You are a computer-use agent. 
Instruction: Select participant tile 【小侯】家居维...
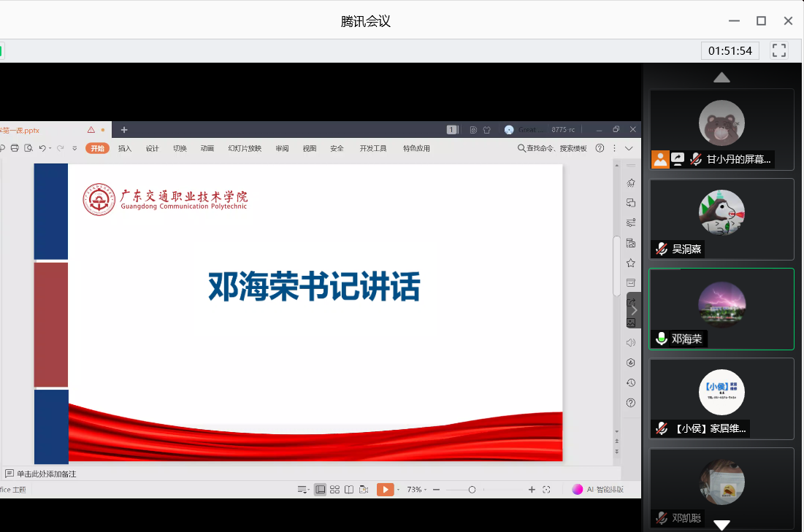pos(721,398)
